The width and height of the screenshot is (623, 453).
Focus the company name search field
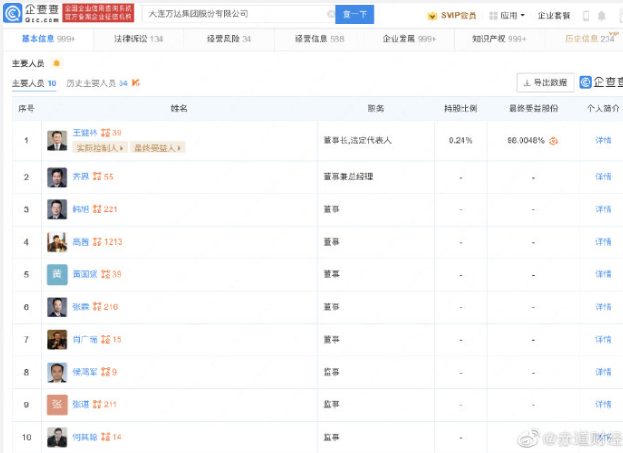pyautogui.click(x=238, y=14)
